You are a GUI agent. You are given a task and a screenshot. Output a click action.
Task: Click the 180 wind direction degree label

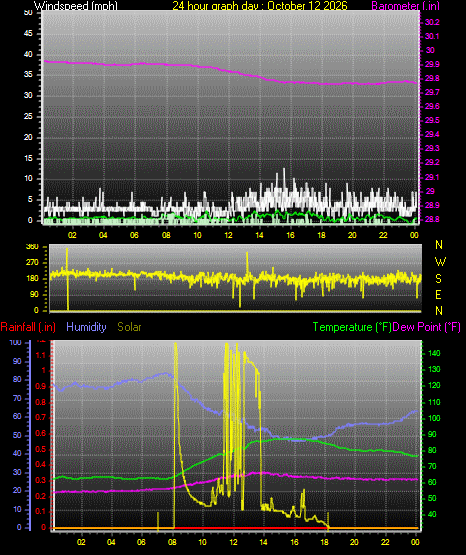click(x=32, y=279)
